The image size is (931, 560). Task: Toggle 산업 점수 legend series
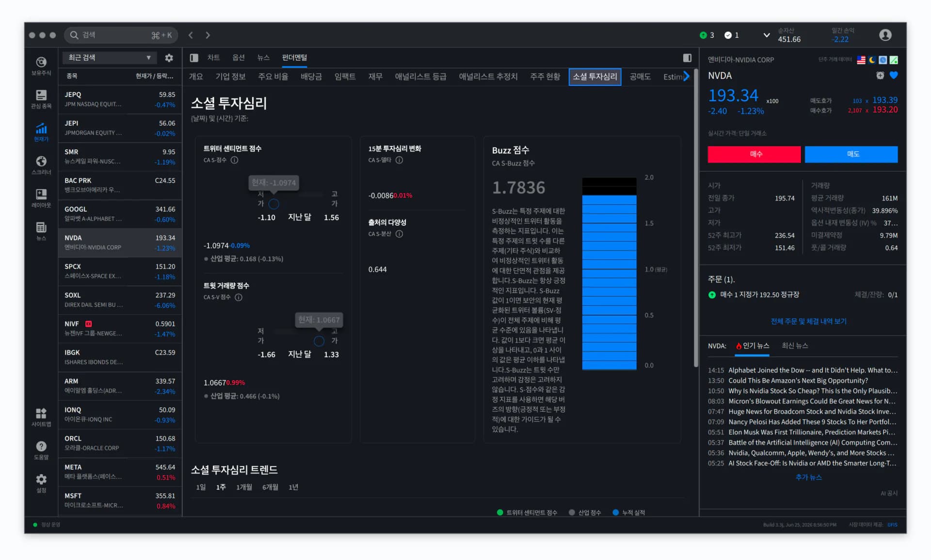click(585, 512)
